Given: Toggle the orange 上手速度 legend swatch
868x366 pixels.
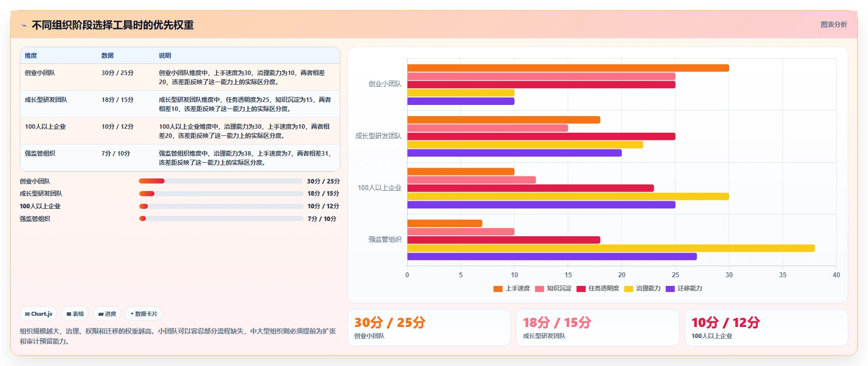Looking at the screenshot, I should point(498,288).
